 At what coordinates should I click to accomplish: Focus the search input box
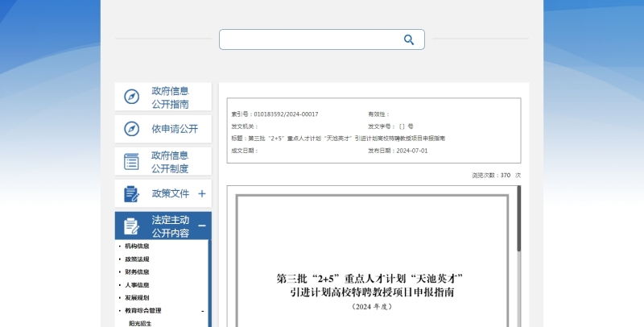coord(321,39)
